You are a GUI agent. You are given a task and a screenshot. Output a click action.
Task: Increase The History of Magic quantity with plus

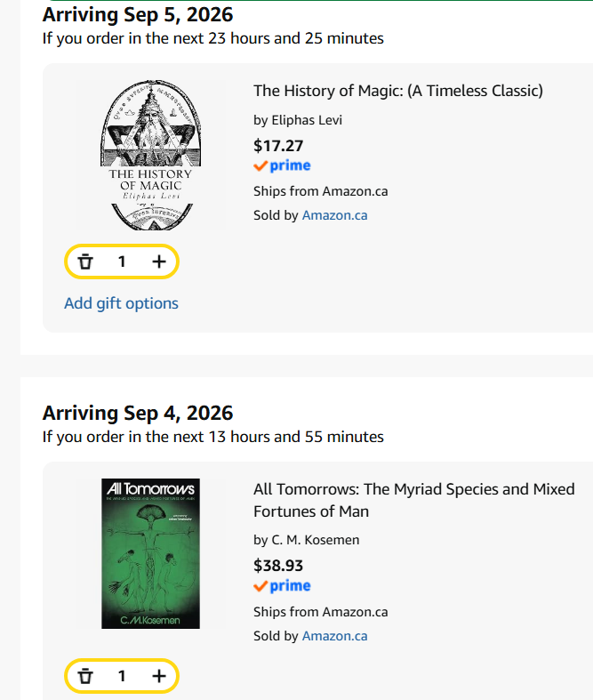pos(159,261)
